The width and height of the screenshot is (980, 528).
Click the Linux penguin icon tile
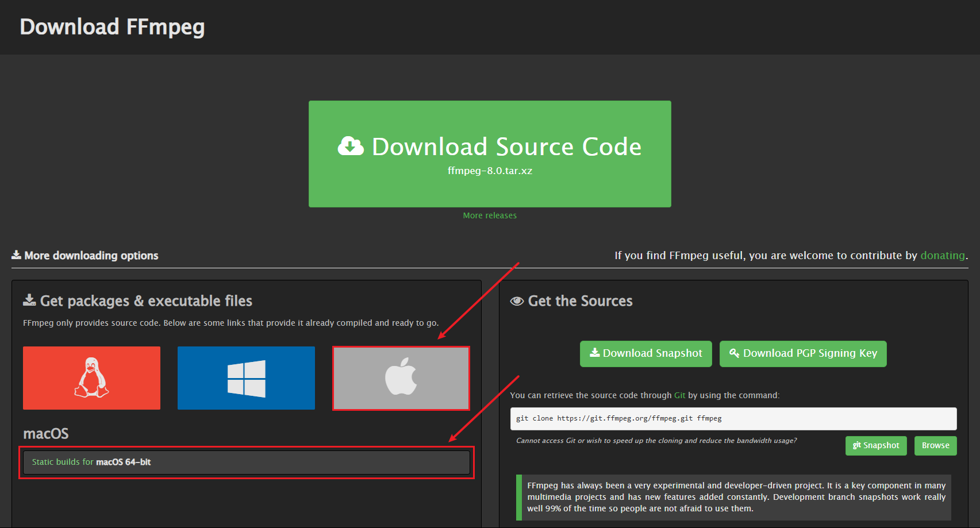[x=91, y=377]
